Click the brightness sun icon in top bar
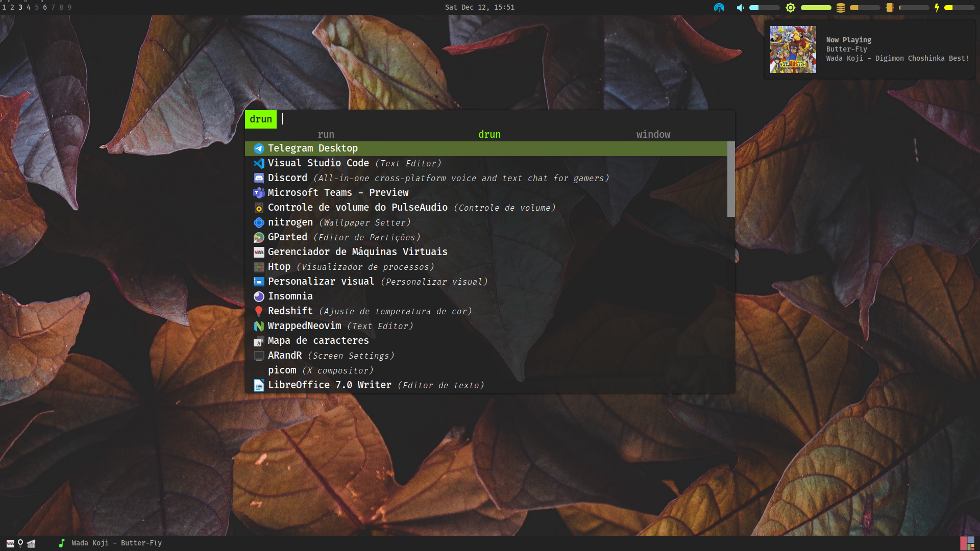The height and width of the screenshot is (551, 980). (790, 8)
